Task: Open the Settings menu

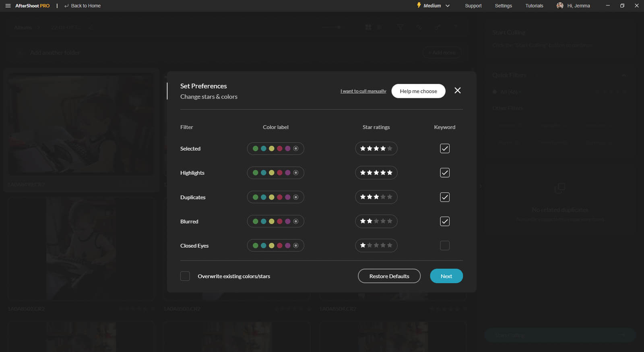Action: tap(503, 6)
